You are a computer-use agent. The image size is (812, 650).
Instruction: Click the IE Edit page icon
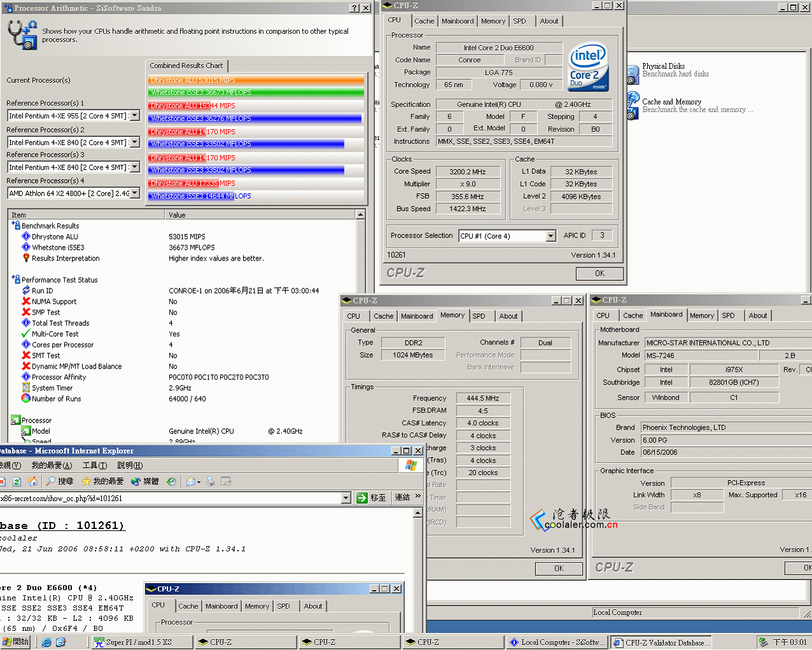coord(226,481)
